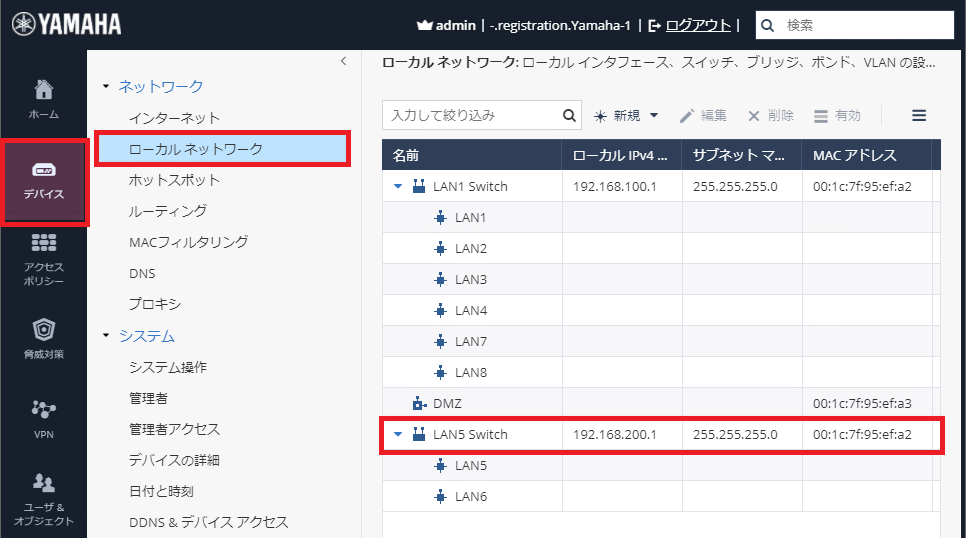
Task: Select ルーティング in the side menu
Action: pos(168,211)
